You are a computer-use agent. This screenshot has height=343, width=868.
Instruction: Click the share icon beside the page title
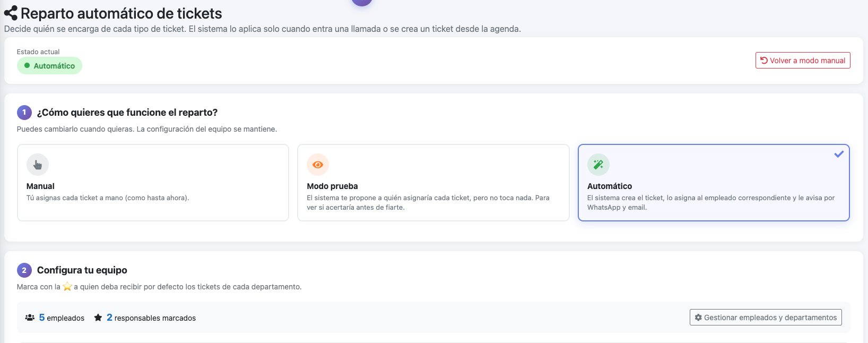tap(11, 13)
